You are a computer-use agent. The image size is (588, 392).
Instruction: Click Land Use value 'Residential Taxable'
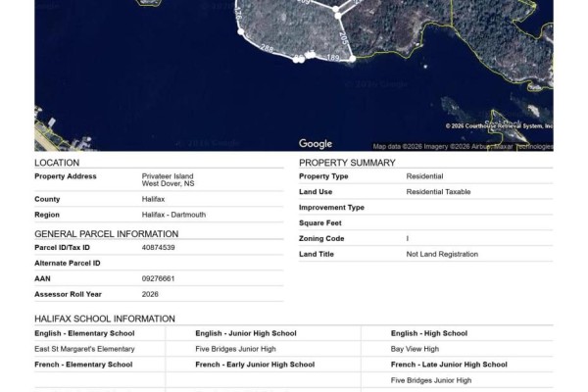[438, 192]
